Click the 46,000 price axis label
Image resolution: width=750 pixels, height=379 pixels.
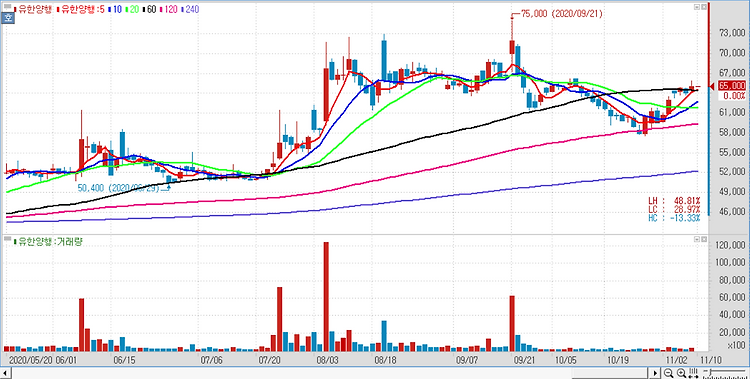[x=732, y=212]
